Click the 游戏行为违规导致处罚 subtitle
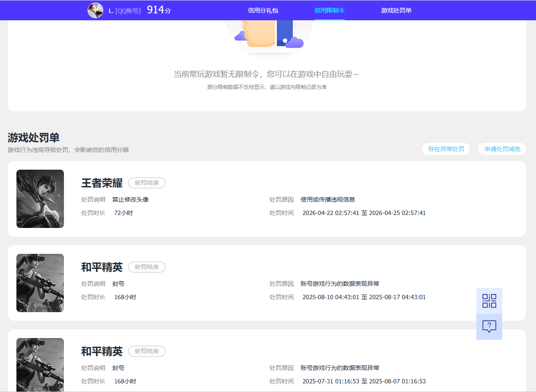Screen dimensions: 536x392 coord(68,150)
